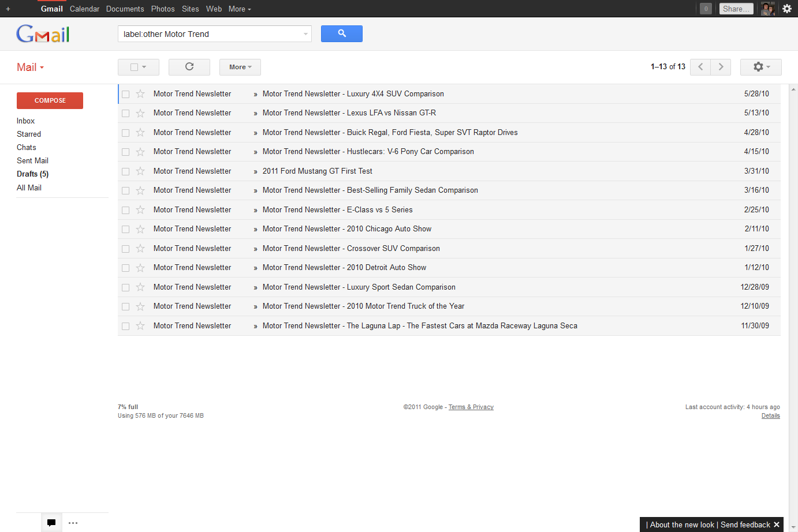Star the Buick Regal, Ford Fiesta email

click(x=140, y=132)
